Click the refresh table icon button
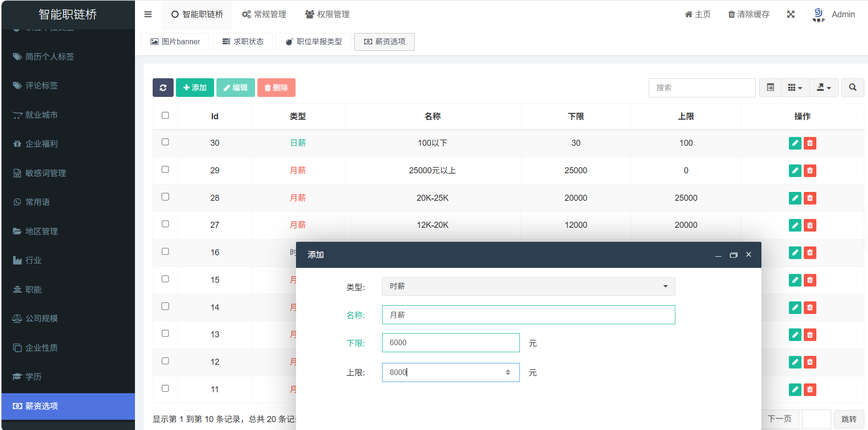The width and height of the screenshot is (868, 430). 163,88
